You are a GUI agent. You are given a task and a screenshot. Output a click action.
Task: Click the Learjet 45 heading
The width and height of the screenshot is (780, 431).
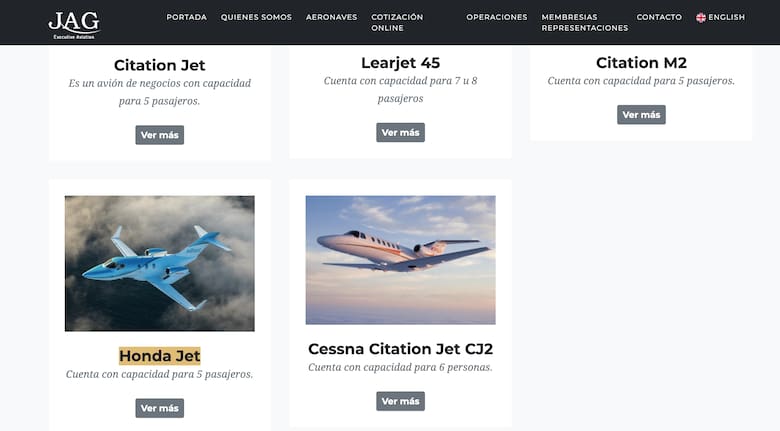400,63
